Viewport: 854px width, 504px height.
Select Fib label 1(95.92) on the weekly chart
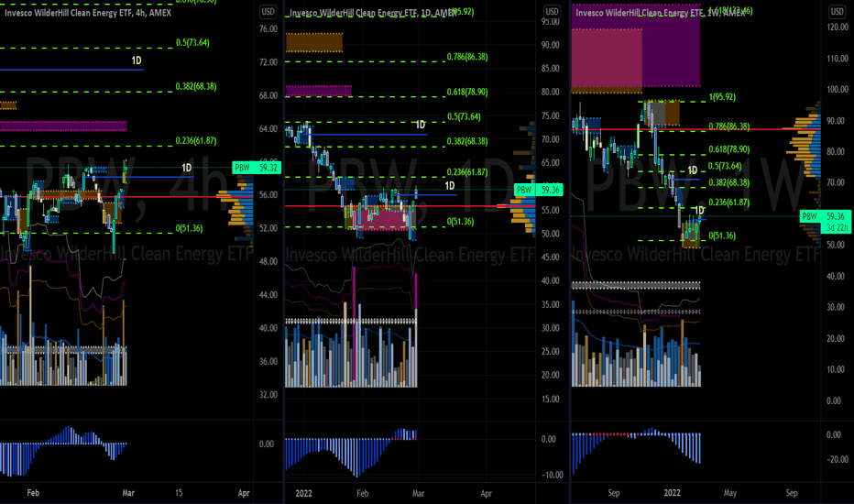722,97
